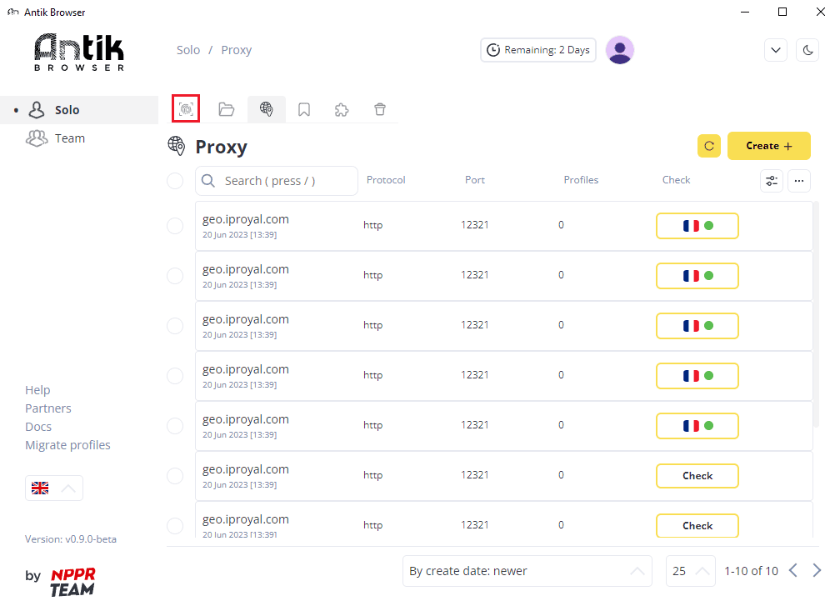The width and height of the screenshot is (840, 616).
Task: Click the Create + button
Action: [x=768, y=146]
